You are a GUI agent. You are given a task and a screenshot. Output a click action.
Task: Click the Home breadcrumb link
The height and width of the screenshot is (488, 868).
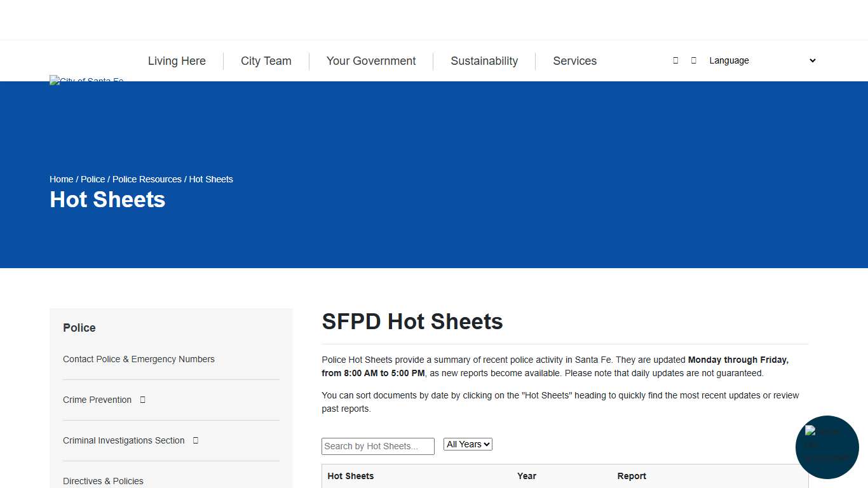tap(61, 179)
